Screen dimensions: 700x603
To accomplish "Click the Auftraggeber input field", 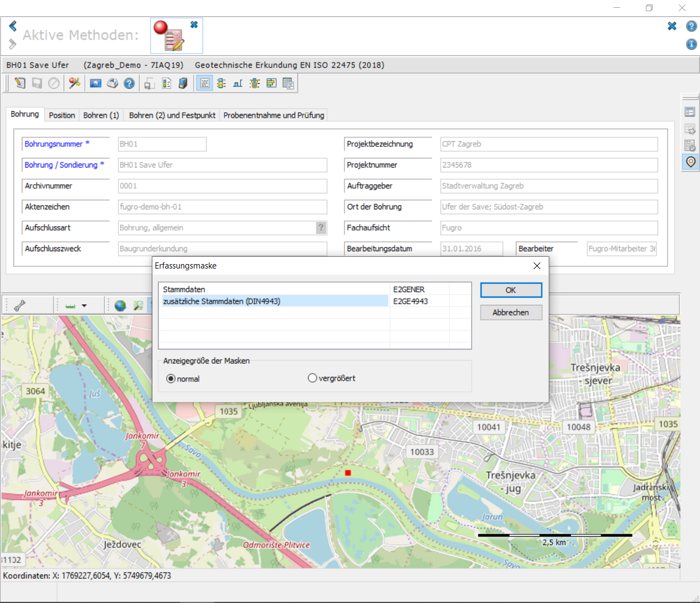I will click(549, 186).
